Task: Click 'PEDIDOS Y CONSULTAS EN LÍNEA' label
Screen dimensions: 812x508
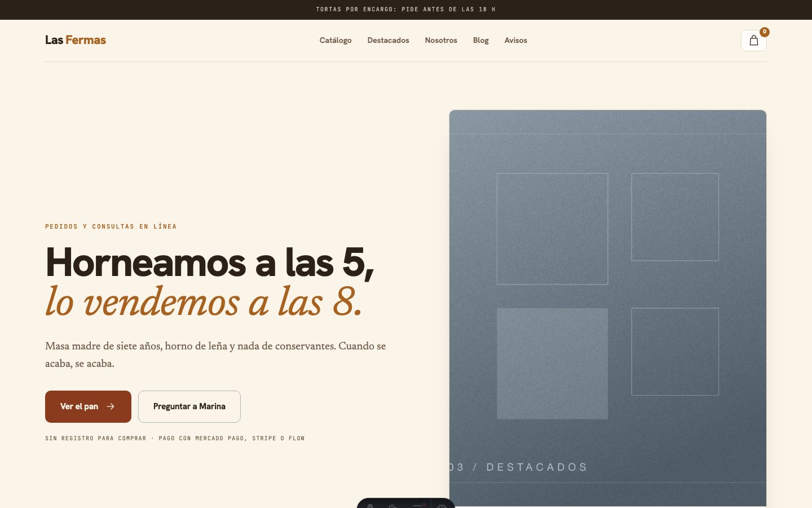Action: click(111, 226)
